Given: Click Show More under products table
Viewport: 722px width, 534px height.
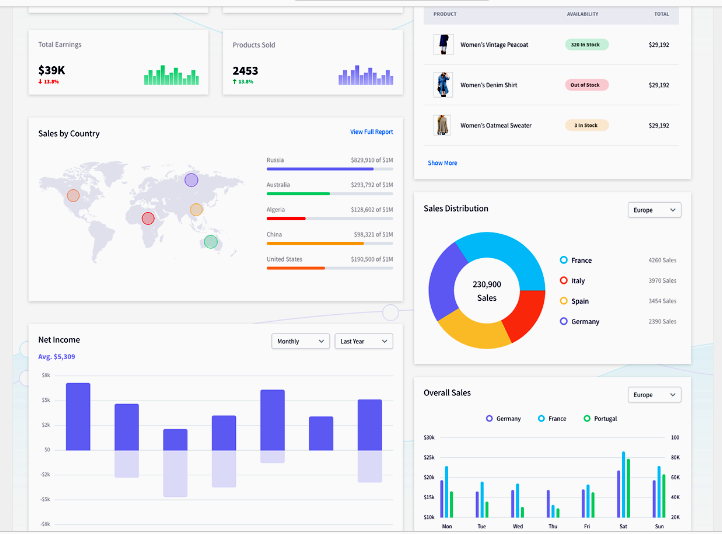Looking at the screenshot, I should (443, 163).
